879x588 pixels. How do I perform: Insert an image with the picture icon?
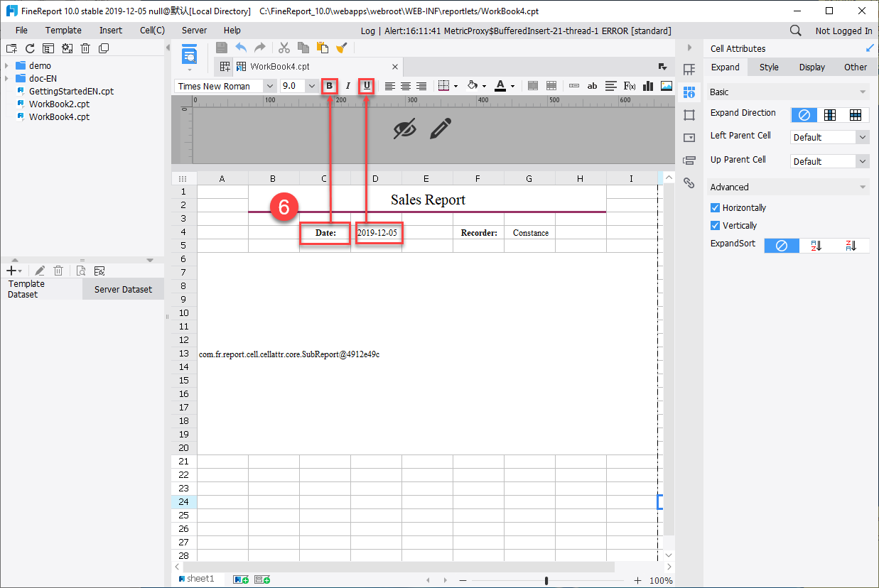(x=666, y=85)
